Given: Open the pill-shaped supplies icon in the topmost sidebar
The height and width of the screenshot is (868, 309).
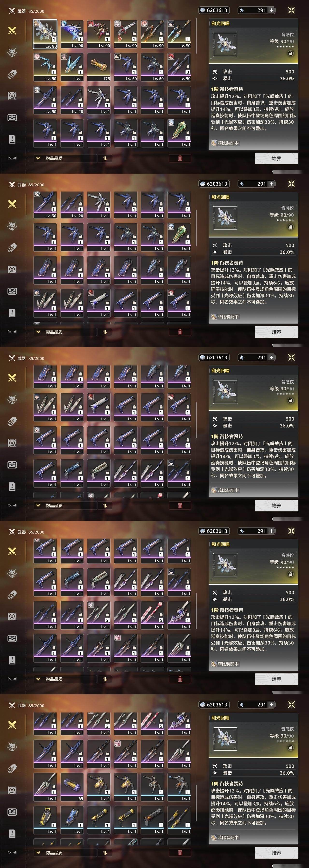Looking at the screenshot, I should (x=12, y=74).
